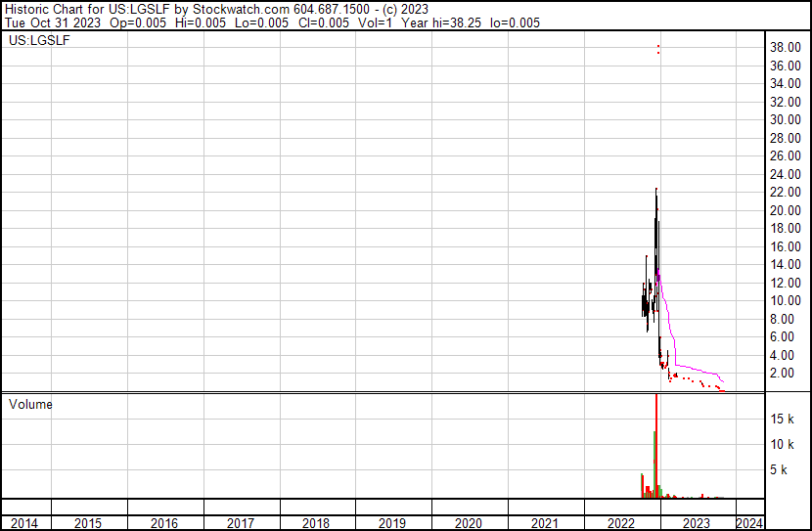The height and width of the screenshot is (531, 812).
Task: Click the 38.00 price axis label
Action: click(x=787, y=47)
